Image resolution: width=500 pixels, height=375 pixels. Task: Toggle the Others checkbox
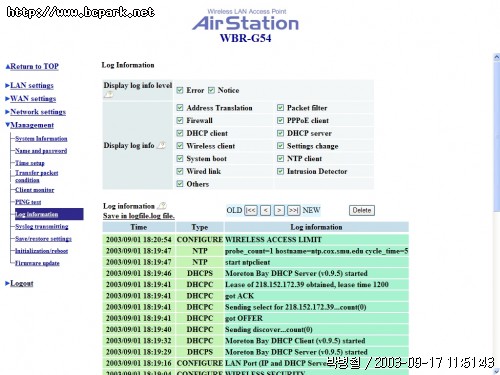[180, 184]
